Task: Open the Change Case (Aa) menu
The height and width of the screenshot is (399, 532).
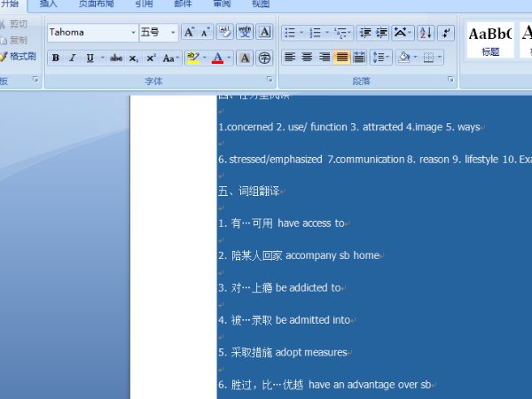Action: 170,58
